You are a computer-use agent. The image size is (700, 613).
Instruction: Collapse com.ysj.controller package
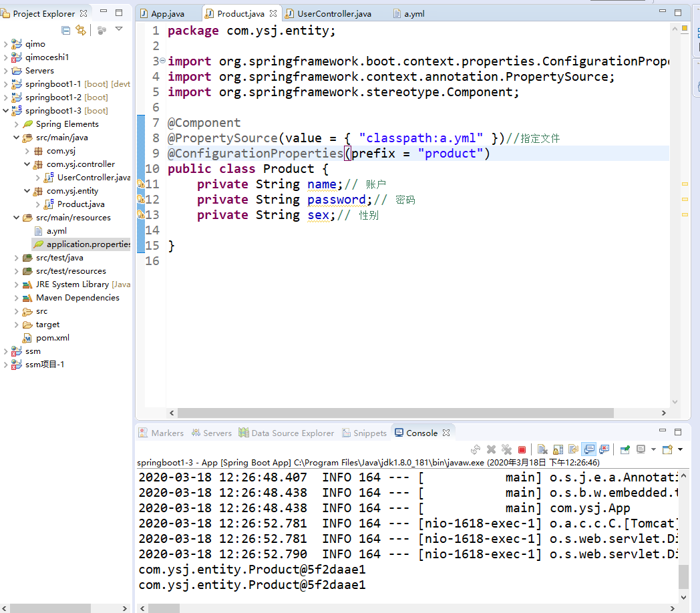[27, 164]
